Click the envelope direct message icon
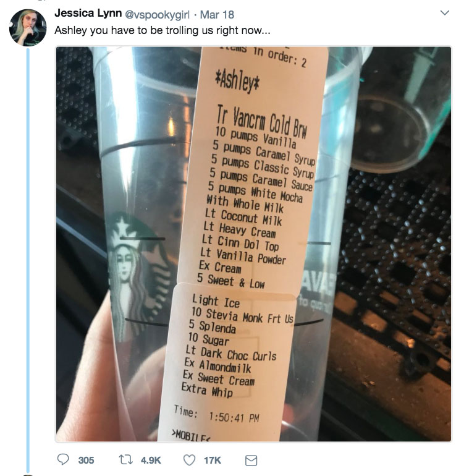The width and height of the screenshot is (456, 476). [x=251, y=460]
